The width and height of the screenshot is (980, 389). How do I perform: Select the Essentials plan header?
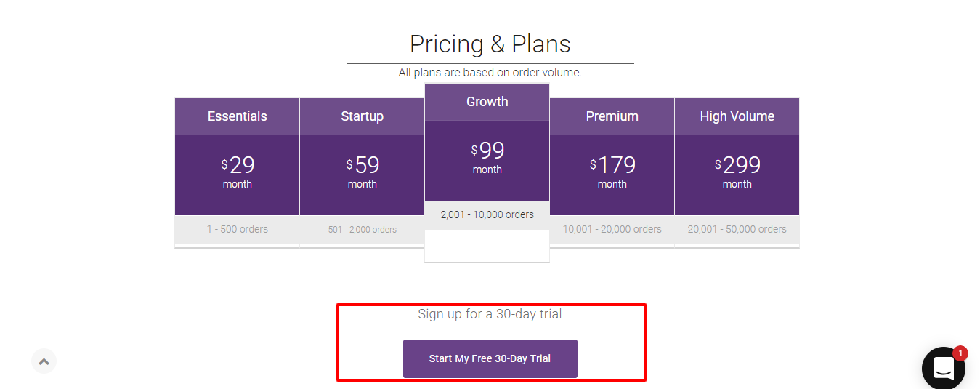click(237, 116)
